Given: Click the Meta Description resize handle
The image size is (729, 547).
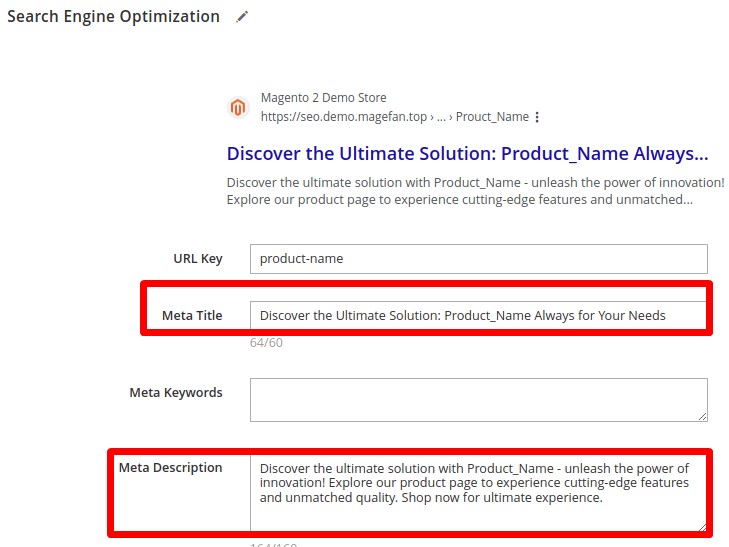Looking at the screenshot, I should pyautogui.click(x=702, y=527).
